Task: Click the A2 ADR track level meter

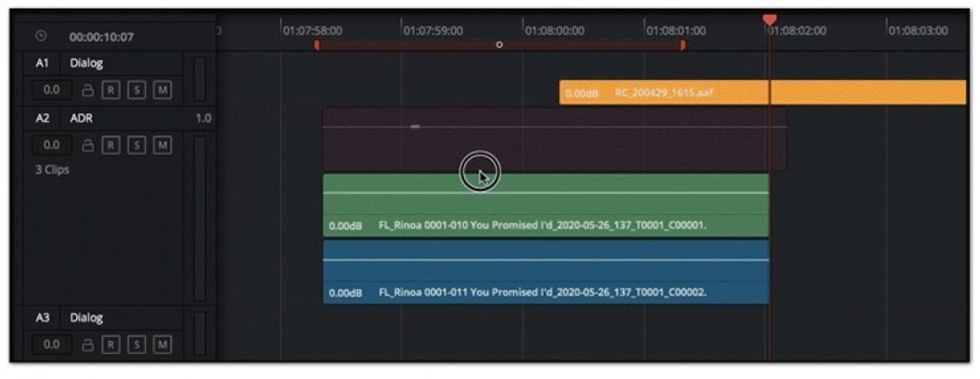Action: (x=200, y=218)
